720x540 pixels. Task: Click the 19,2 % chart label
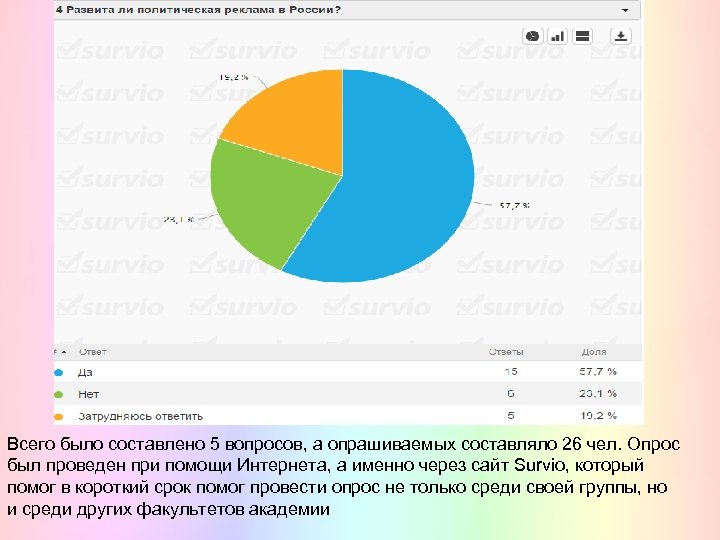coord(234,78)
